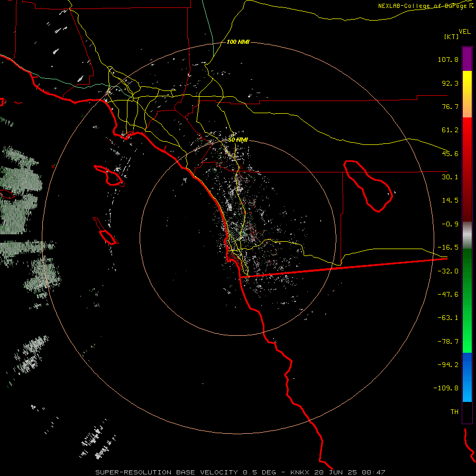Click the -32.0 legend value
The image size is (476, 476).
pos(448,271)
